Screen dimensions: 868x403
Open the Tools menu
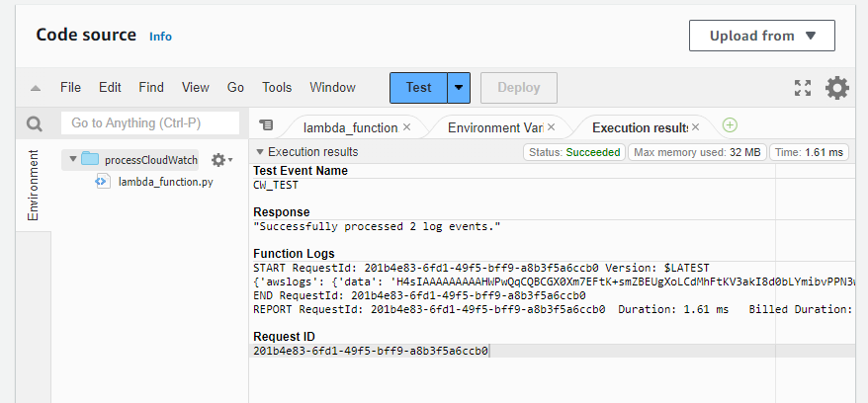(x=277, y=87)
